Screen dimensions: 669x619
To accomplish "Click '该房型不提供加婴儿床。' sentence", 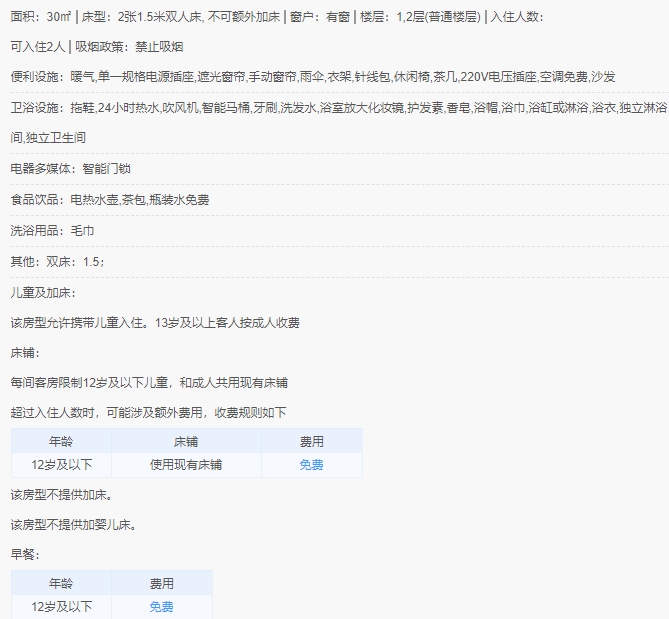I will 74,525.
